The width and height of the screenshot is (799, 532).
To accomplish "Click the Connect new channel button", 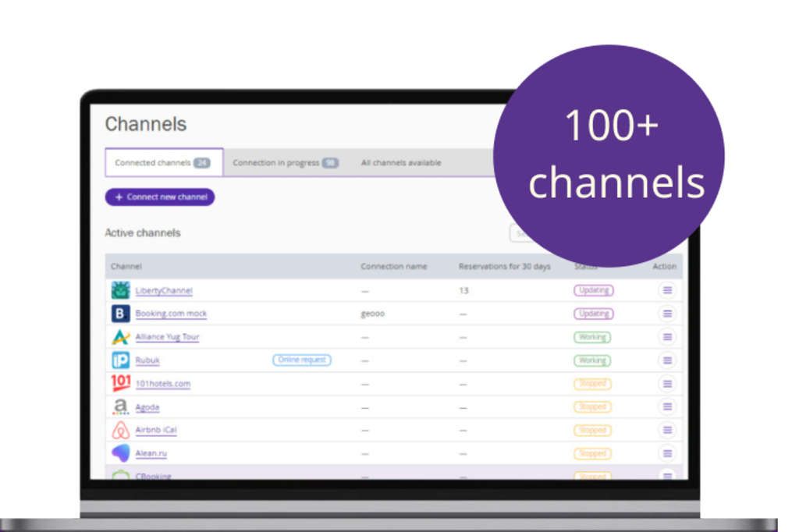I will click(x=159, y=197).
